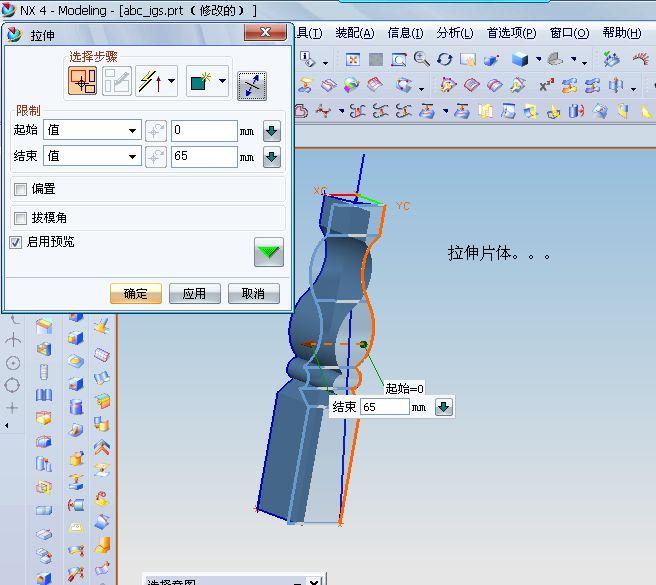Select the magnifier Zoom in/out tool
This screenshot has width=656, height=585.
(421, 59)
